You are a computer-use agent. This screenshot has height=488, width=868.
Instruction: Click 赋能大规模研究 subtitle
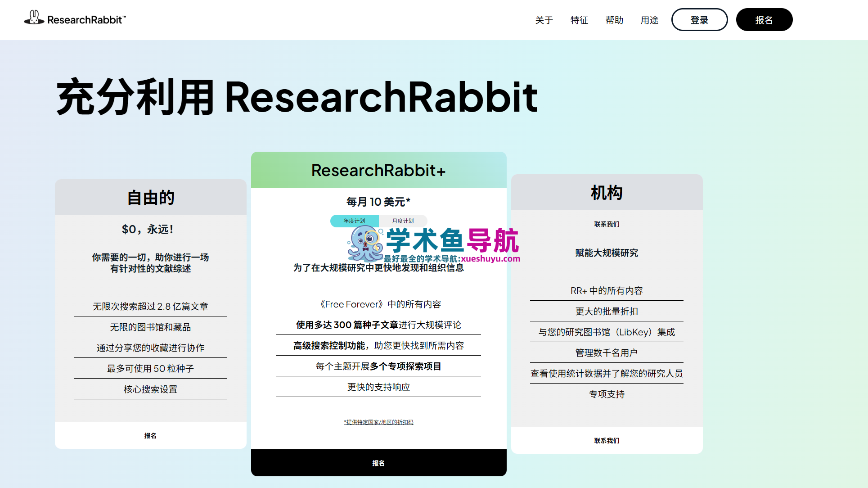click(607, 253)
